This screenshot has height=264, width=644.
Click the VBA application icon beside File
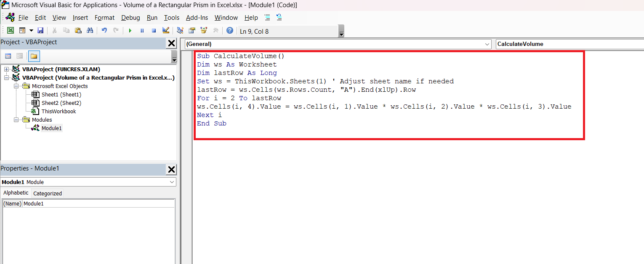(x=10, y=17)
